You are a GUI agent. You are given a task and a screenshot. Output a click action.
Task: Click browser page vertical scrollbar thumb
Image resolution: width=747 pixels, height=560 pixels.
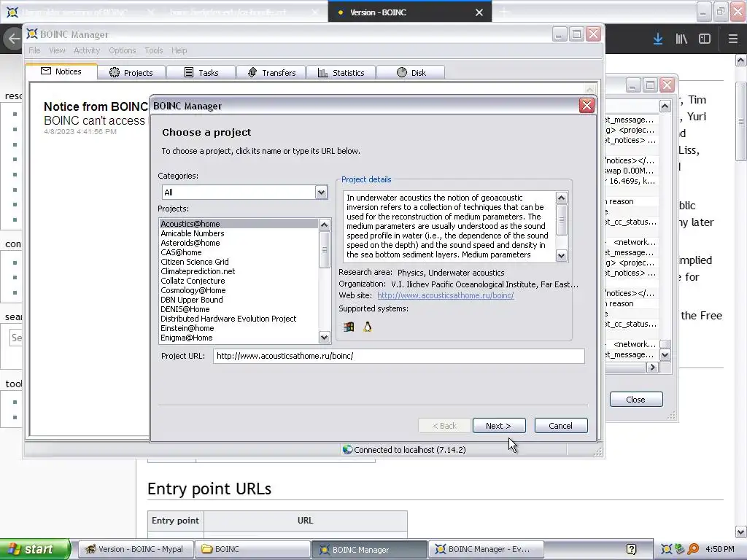click(x=741, y=122)
